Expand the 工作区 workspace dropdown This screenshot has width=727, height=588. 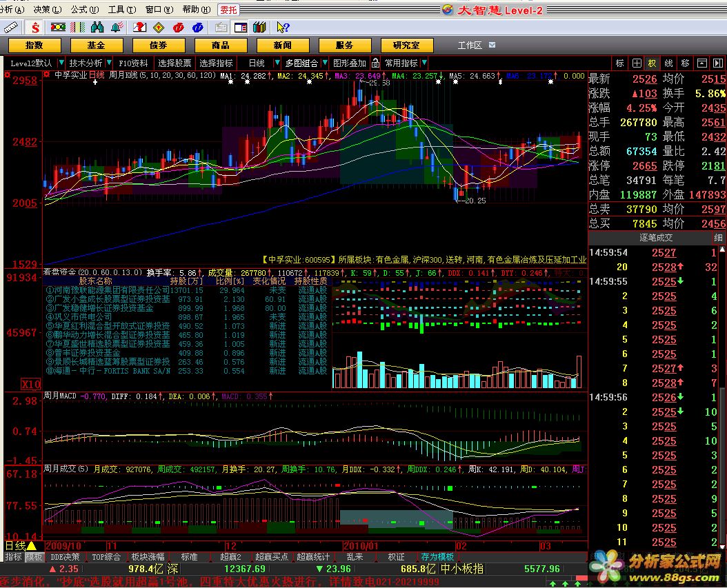pos(492,45)
